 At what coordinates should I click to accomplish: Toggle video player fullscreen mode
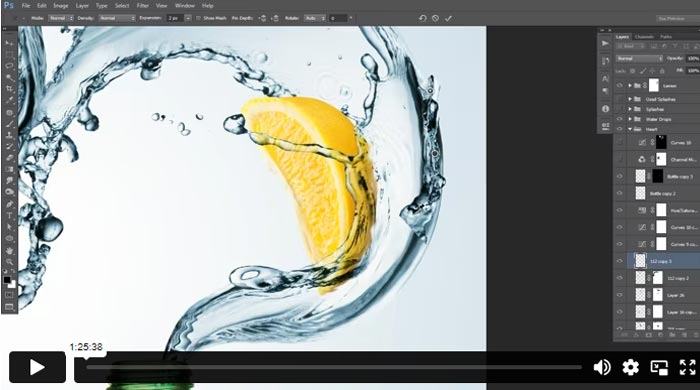click(688, 367)
